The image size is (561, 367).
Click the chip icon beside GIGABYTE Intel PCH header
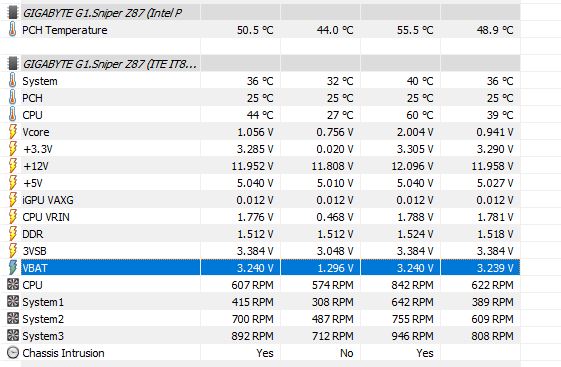click(13, 13)
